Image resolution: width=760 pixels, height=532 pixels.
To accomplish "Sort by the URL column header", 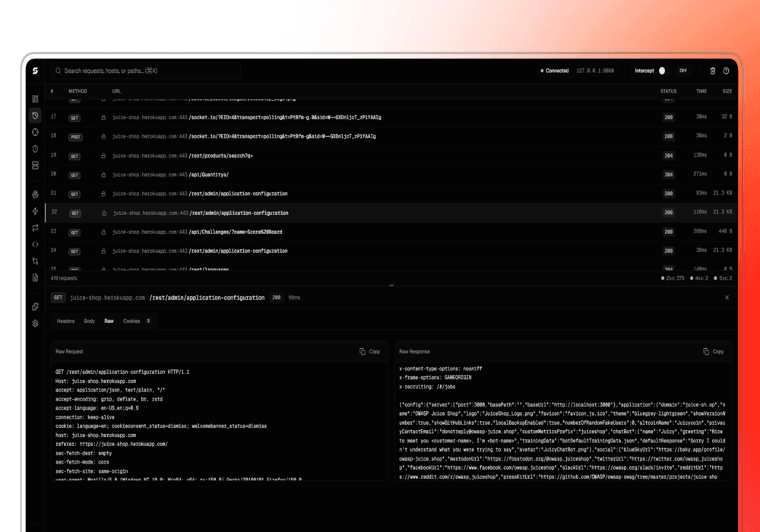I will pyautogui.click(x=116, y=91).
